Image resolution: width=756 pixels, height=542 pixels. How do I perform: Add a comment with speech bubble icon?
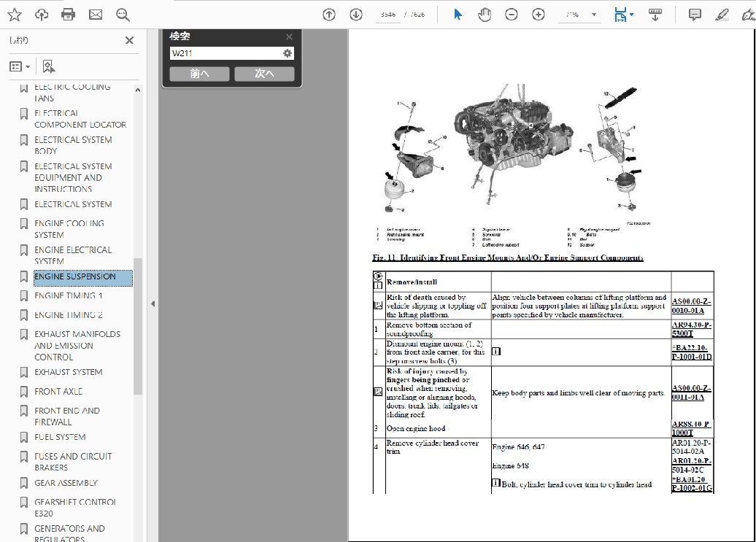[695, 15]
